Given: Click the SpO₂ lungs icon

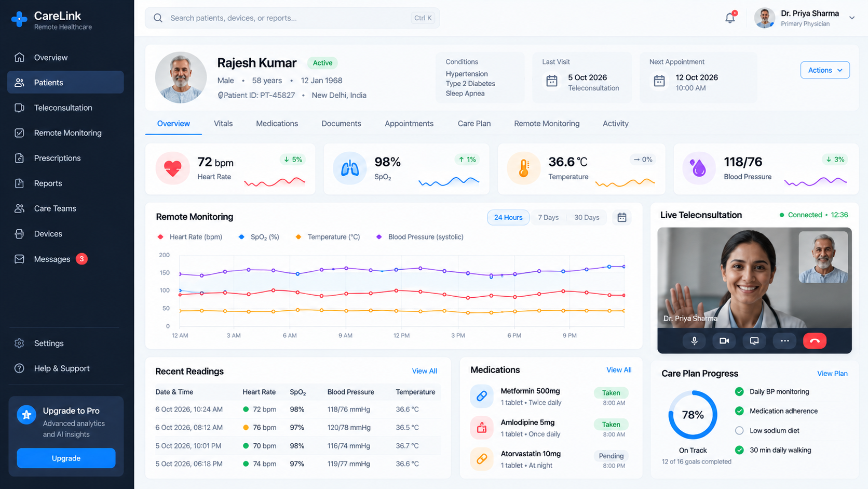Looking at the screenshot, I should click(x=350, y=168).
